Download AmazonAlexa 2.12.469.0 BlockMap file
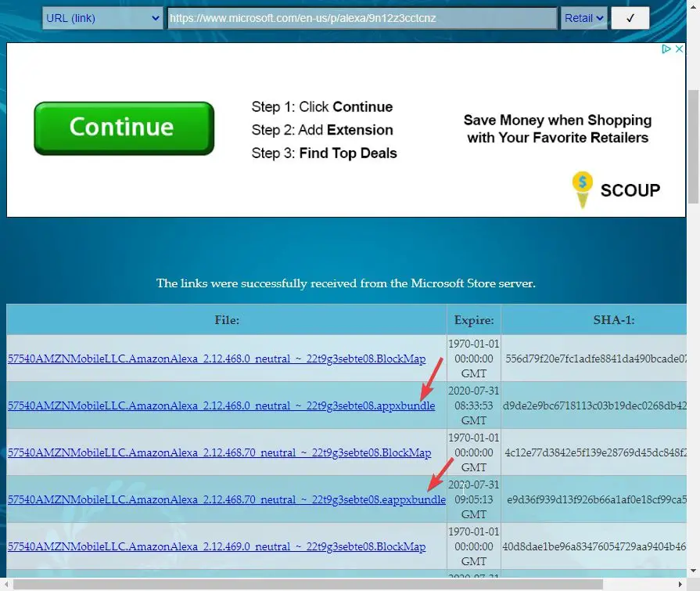Screen dimensions: 700x591 [217, 546]
